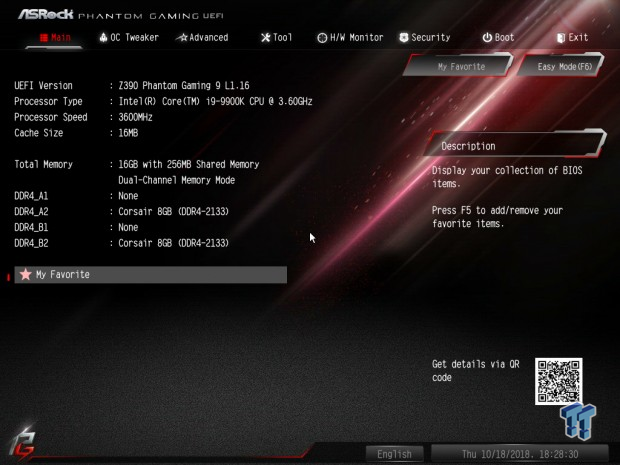Click Dual-Channel Memory Mode text
This screenshot has height=465, width=620.
pyautogui.click(x=177, y=180)
